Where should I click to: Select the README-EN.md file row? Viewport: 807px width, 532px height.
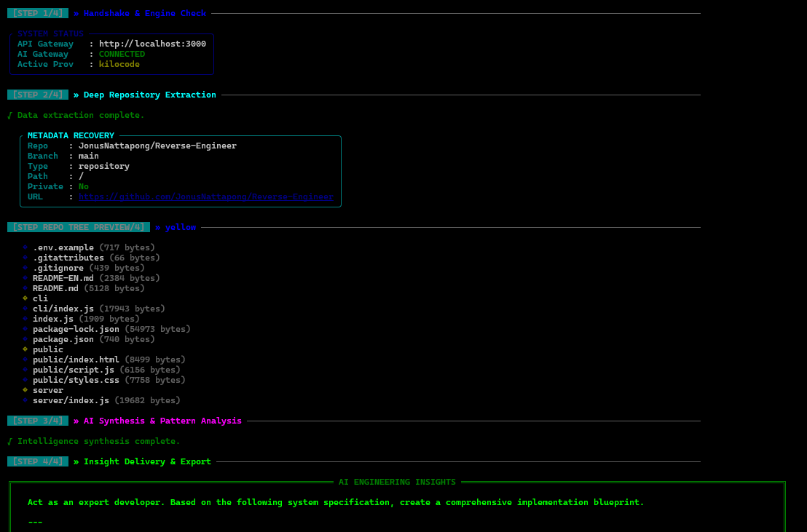(91, 278)
